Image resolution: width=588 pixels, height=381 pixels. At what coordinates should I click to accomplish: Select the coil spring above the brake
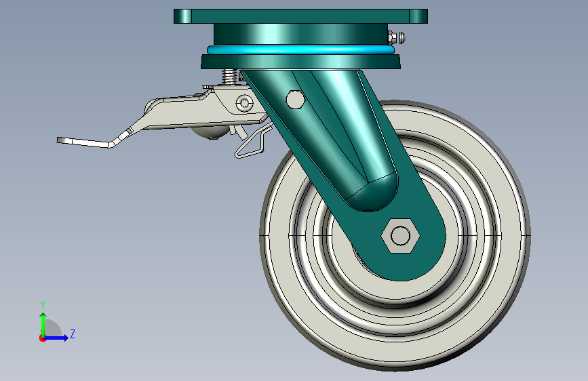coord(229,77)
